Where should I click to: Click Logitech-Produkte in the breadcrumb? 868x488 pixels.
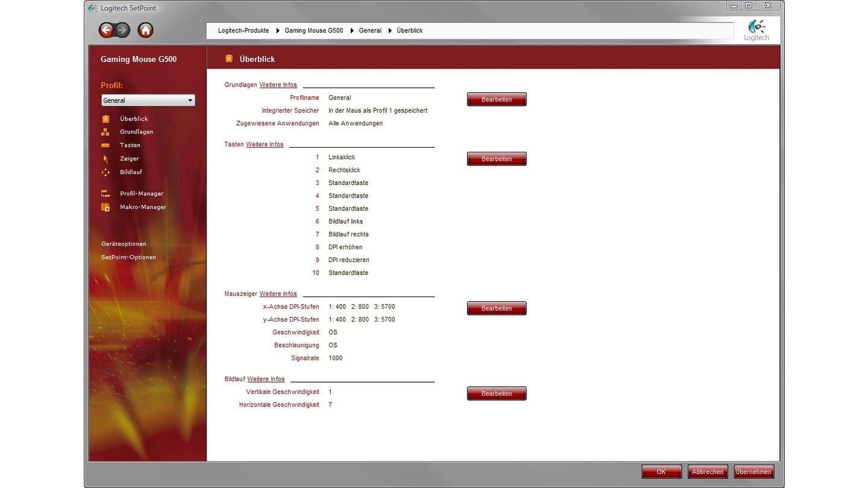point(244,30)
